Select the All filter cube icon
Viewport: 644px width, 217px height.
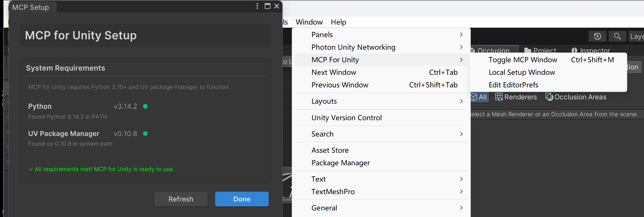pyautogui.click(x=474, y=97)
